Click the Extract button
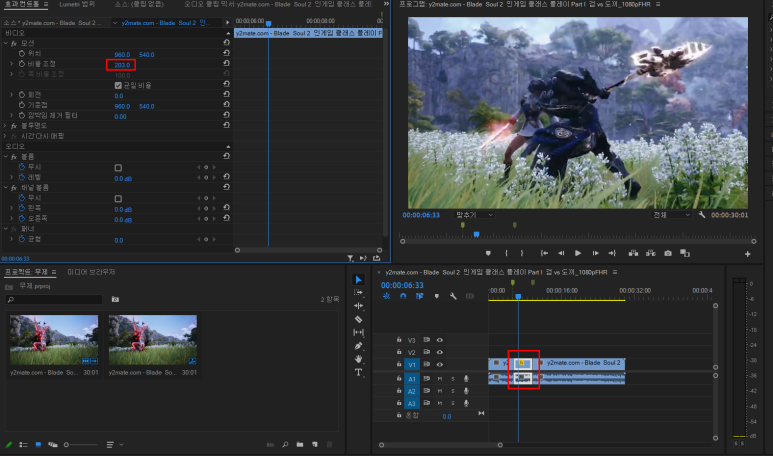This screenshot has height=456, width=773. click(x=651, y=253)
